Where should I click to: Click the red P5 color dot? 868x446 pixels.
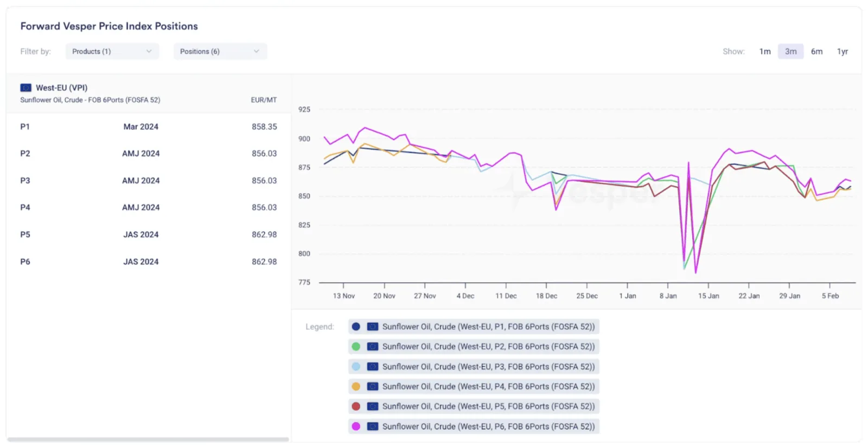[x=356, y=406]
